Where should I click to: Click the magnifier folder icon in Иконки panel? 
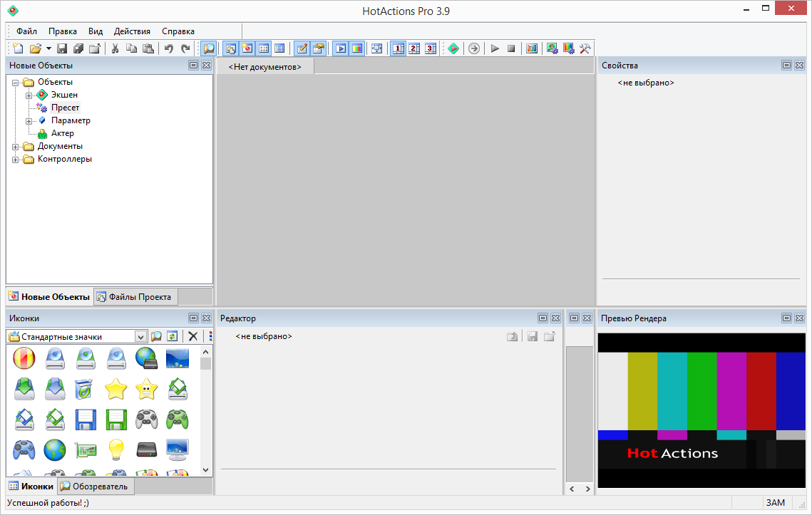point(156,336)
